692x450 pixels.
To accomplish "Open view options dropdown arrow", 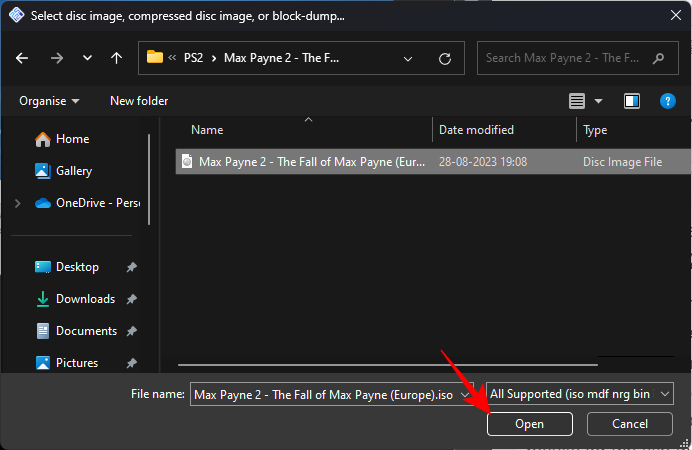I will (598, 101).
